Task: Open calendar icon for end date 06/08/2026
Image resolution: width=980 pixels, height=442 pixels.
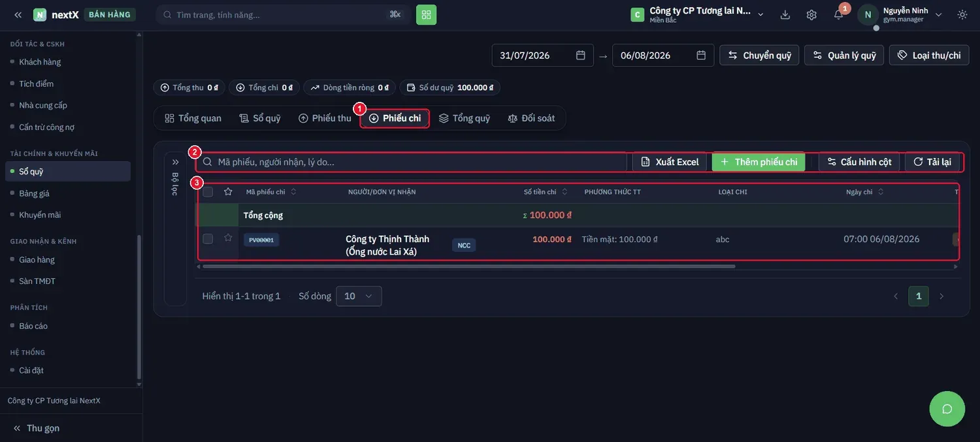Action: (701, 55)
